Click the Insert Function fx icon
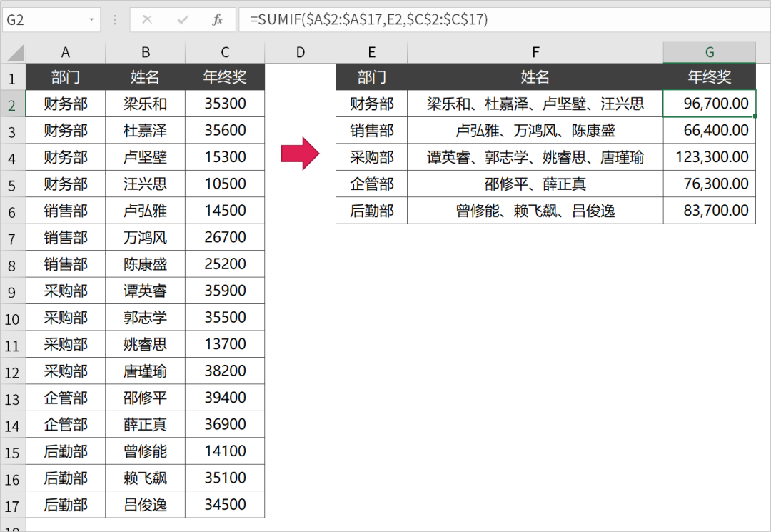Screen dimensions: 771x532 [218, 20]
